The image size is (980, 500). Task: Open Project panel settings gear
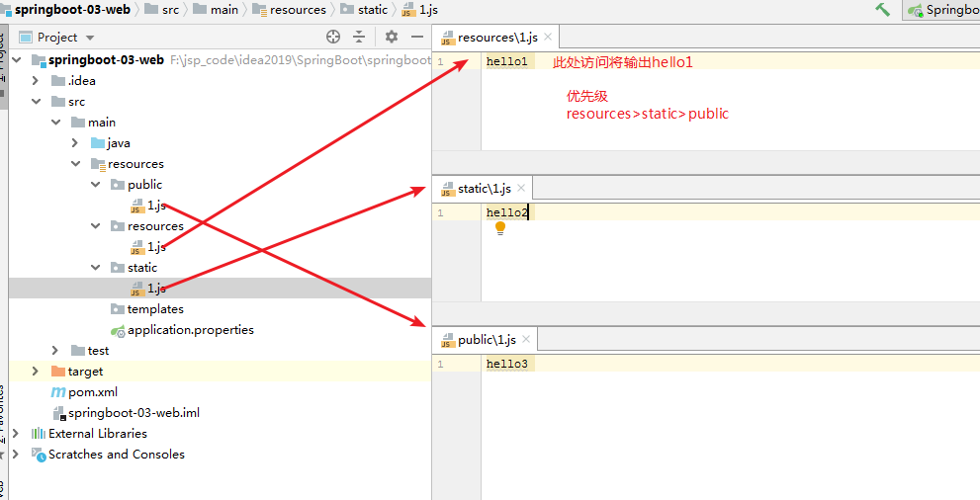coord(392,37)
